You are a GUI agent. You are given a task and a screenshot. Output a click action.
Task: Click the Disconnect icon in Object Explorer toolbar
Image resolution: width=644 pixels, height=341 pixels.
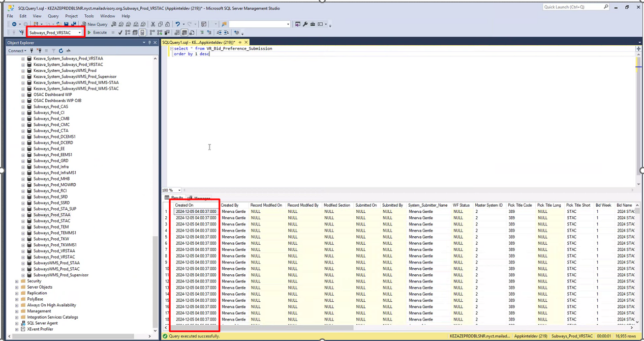pyautogui.click(x=38, y=50)
